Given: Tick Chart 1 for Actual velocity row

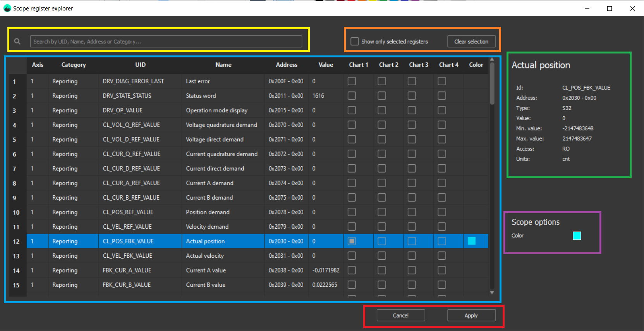Looking at the screenshot, I should pos(352,256).
